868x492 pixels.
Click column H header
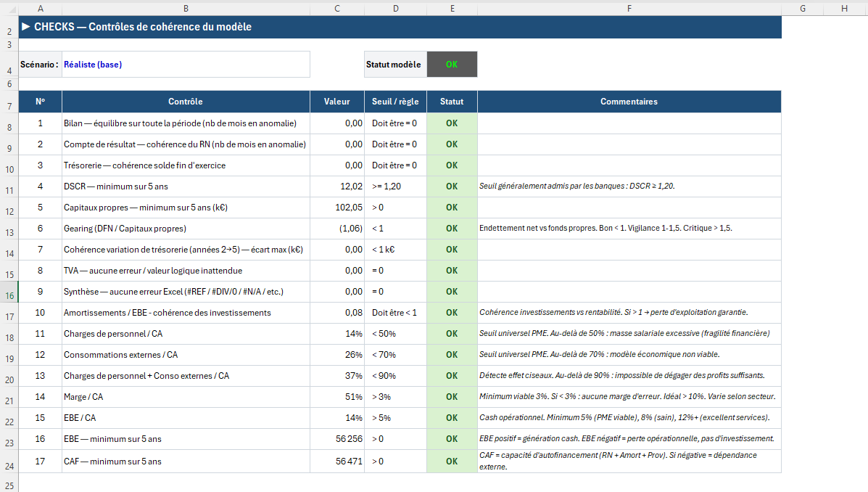click(845, 8)
